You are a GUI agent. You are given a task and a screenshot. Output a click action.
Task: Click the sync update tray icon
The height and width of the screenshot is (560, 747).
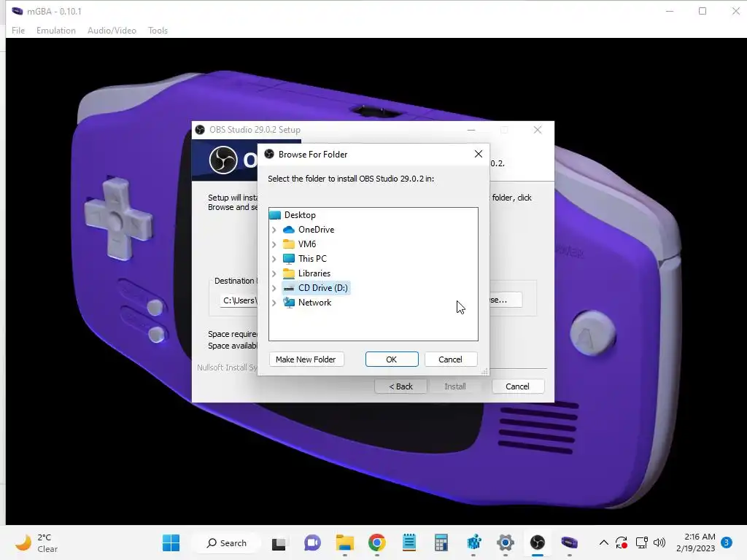[622, 542]
